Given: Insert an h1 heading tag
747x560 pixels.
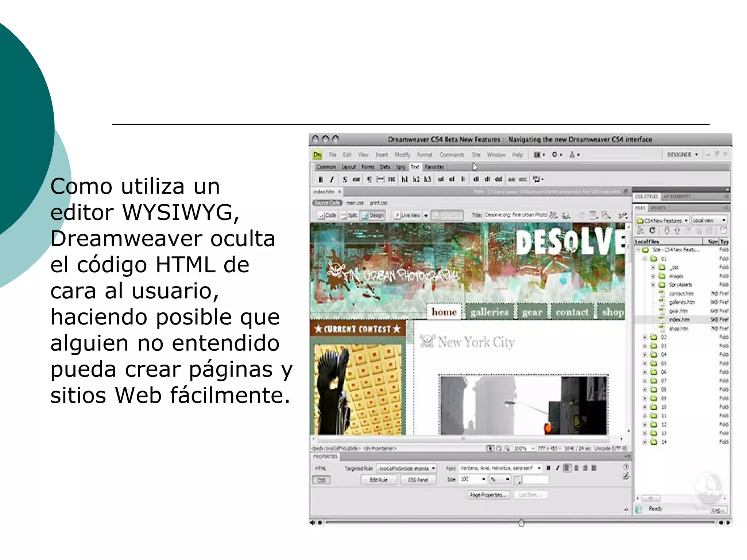Looking at the screenshot, I should click(x=405, y=179).
